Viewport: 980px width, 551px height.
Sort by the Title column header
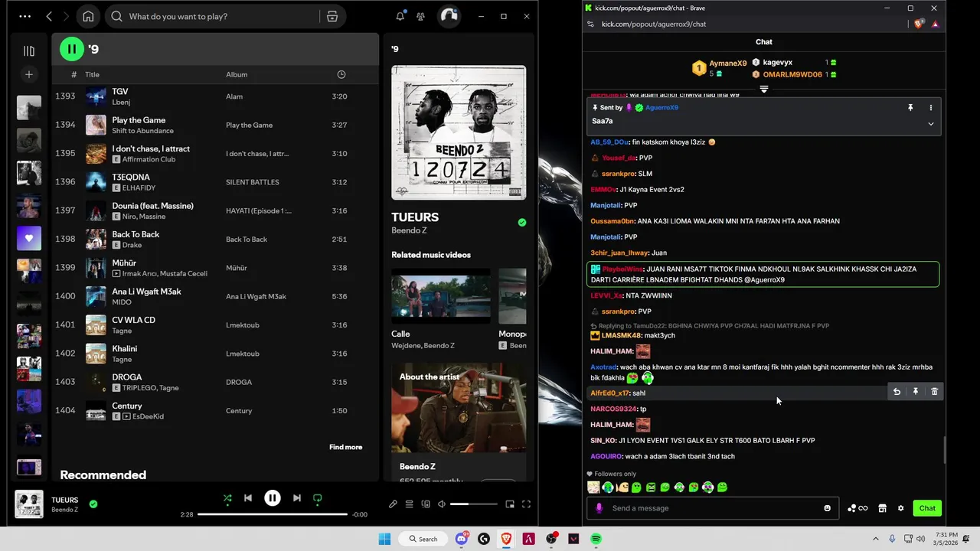[x=92, y=74]
